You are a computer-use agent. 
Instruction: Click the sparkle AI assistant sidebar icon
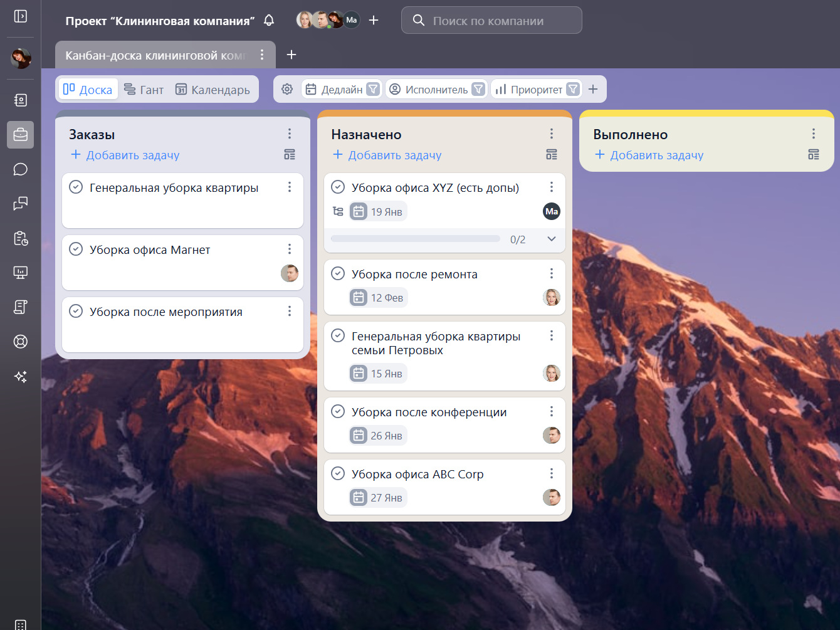point(21,376)
